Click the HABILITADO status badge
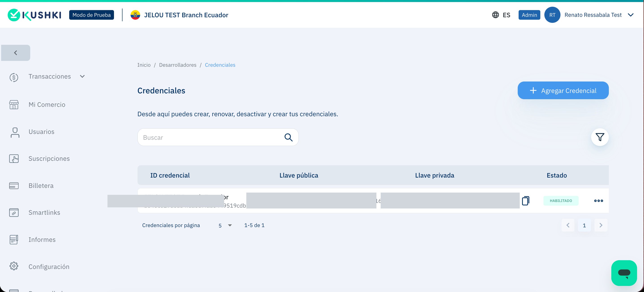This screenshot has height=292, width=644. click(x=561, y=201)
